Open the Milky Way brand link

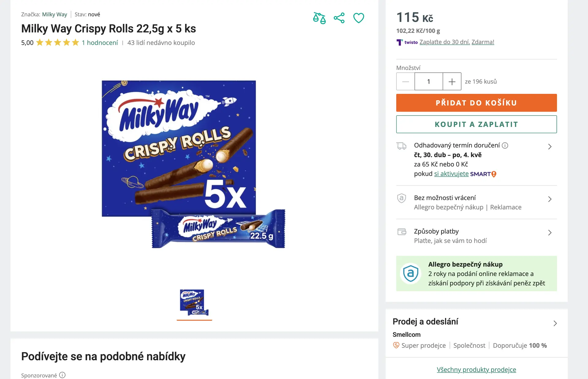(x=55, y=14)
